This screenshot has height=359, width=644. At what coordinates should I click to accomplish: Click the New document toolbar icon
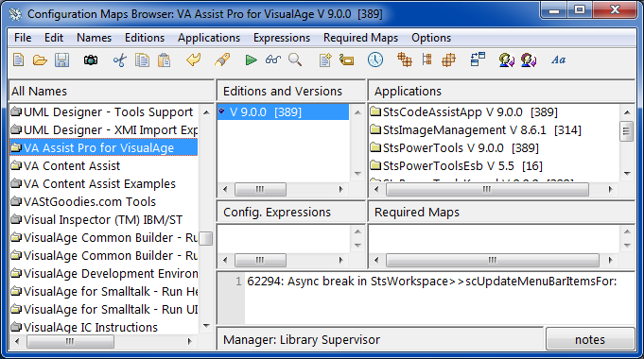point(19,60)
